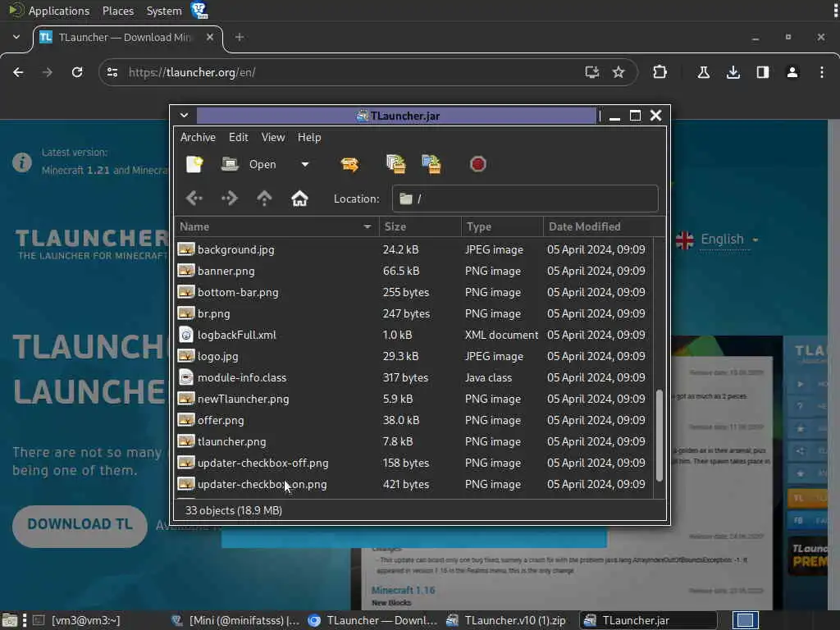Screen dimensions: 840x630
Task: Select background.jpg file row
Action: tap(413, 249)
